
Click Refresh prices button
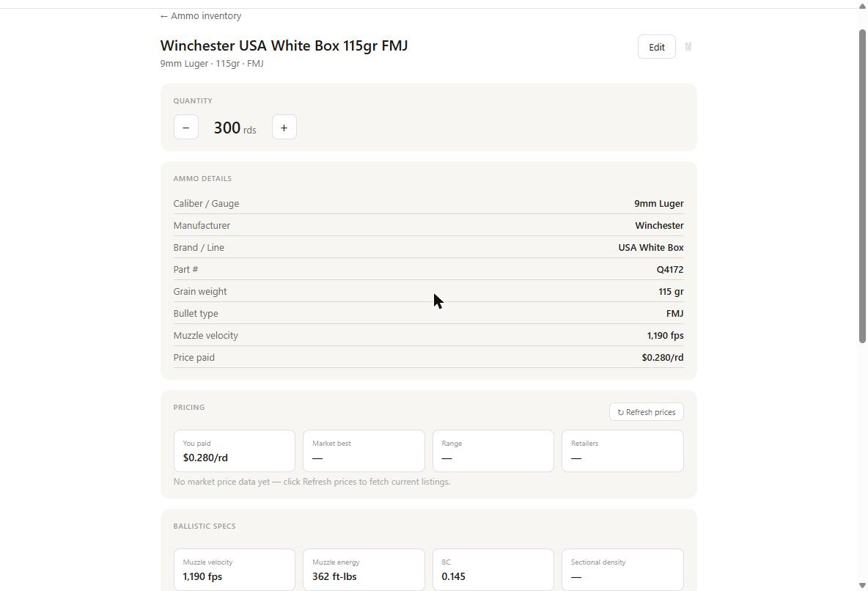coord(646,412)
